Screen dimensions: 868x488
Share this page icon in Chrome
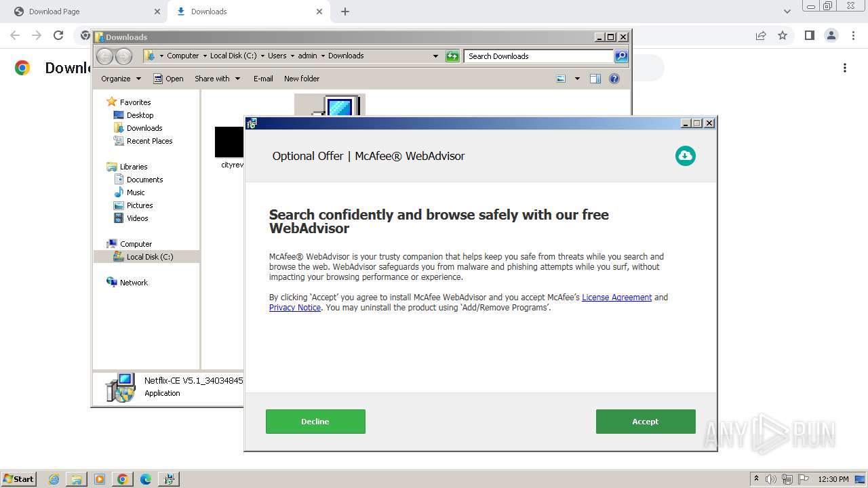click(761, 35)
